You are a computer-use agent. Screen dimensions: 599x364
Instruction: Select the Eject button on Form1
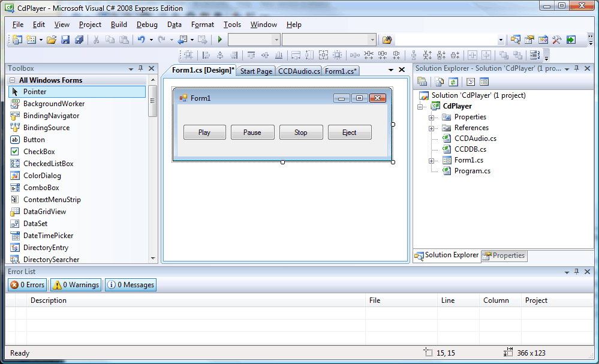[x=350, y=133]
